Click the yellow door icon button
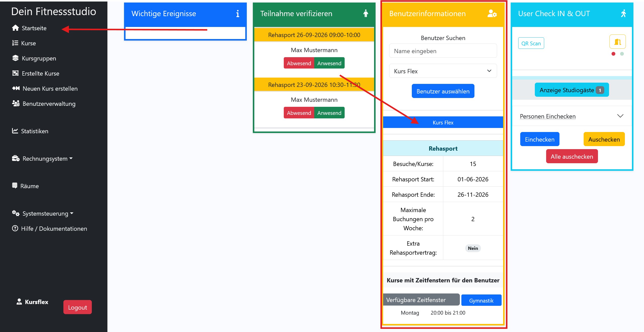 (618, 42)
